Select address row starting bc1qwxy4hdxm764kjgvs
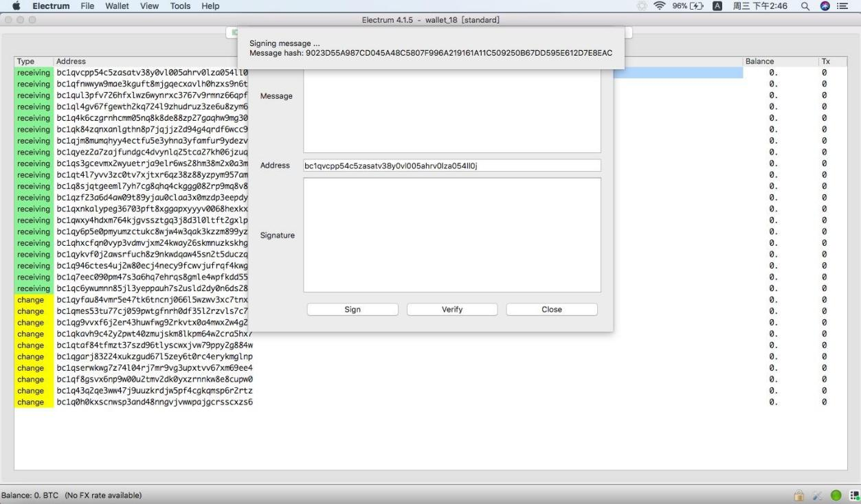This screenshot has height=504, width=861. [x=152, y=220]
